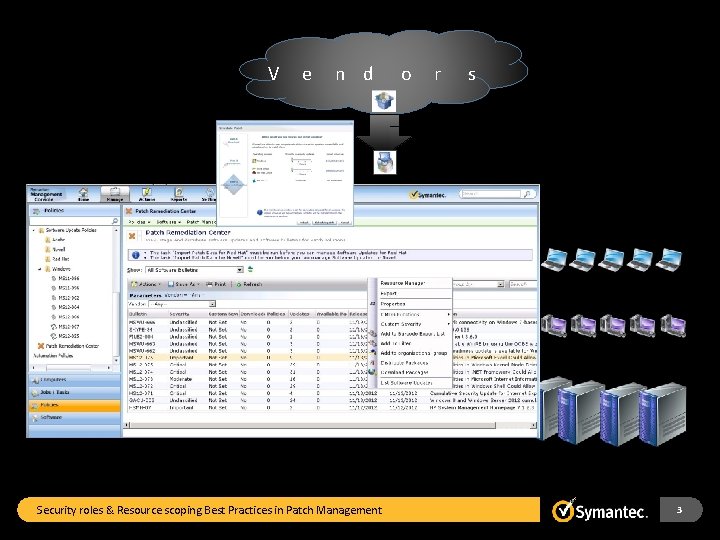Open the Actions icon in header
Viewport: 720px width, 540px height.
(x=146, y=194)
